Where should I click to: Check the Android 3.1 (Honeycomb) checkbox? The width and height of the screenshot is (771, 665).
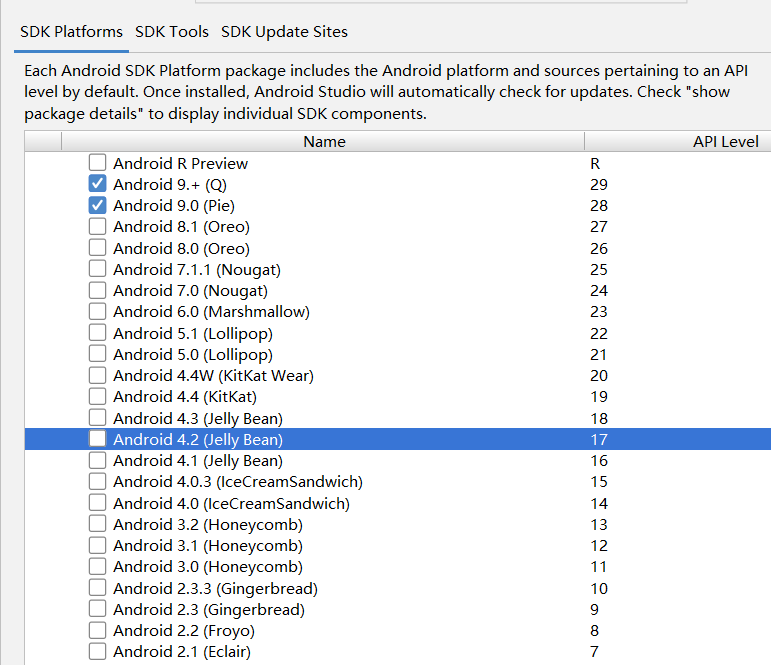point(97,545)
